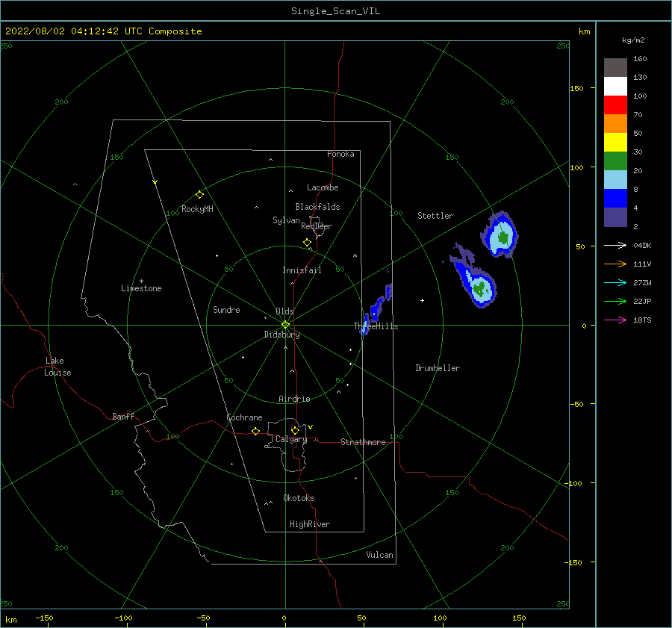The width and height of the screenshot is (672, 628).
Task: Click the Single_Scan_VIL title text
Action: coord(335,11)
